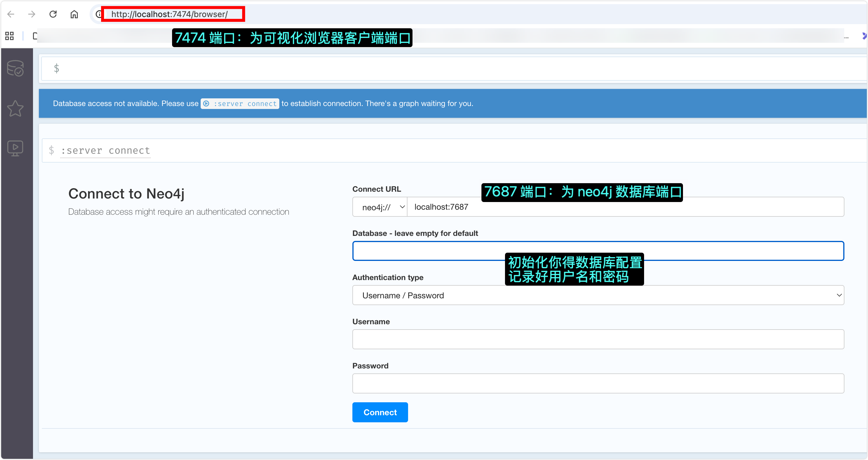Click the Connect URL label
The image size is (868, 460).
point(377,189)
